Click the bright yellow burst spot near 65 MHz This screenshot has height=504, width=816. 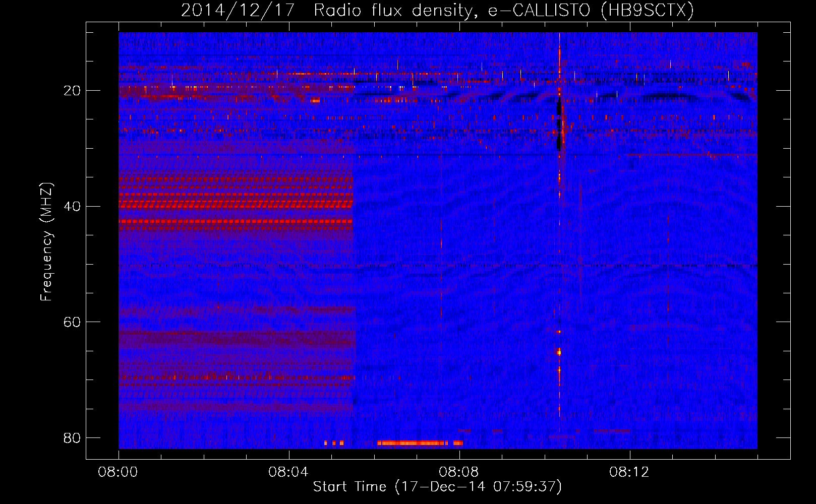click(559, 352)
